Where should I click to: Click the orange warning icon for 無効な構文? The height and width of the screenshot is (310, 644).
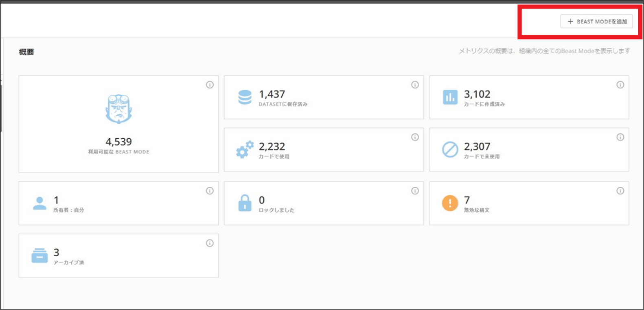tap(450, 203)
